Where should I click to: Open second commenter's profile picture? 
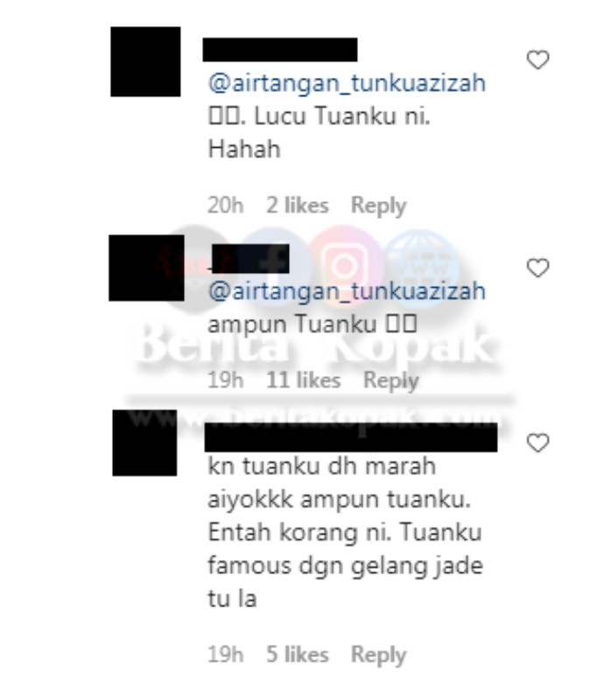146,268
